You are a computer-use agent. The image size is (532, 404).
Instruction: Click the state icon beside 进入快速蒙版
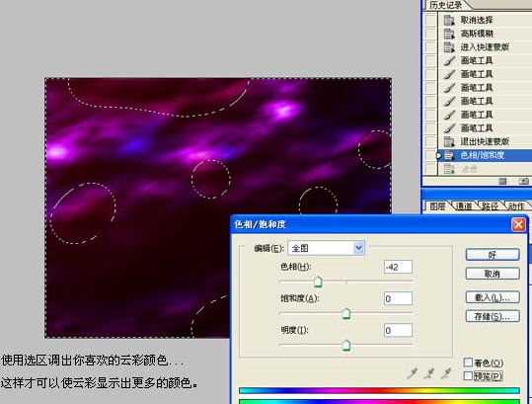tap(449, 47)
